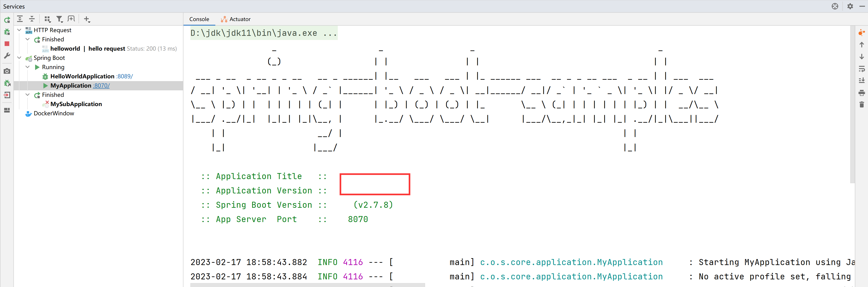Toggle scroll to end of console
The width and height of the screenshot is (868, 287).
click(862, 80)
